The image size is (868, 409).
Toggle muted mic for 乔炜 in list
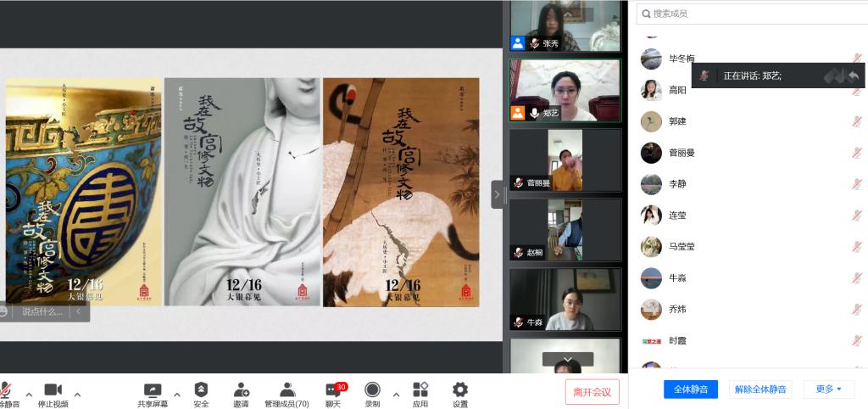click(858, 309)
